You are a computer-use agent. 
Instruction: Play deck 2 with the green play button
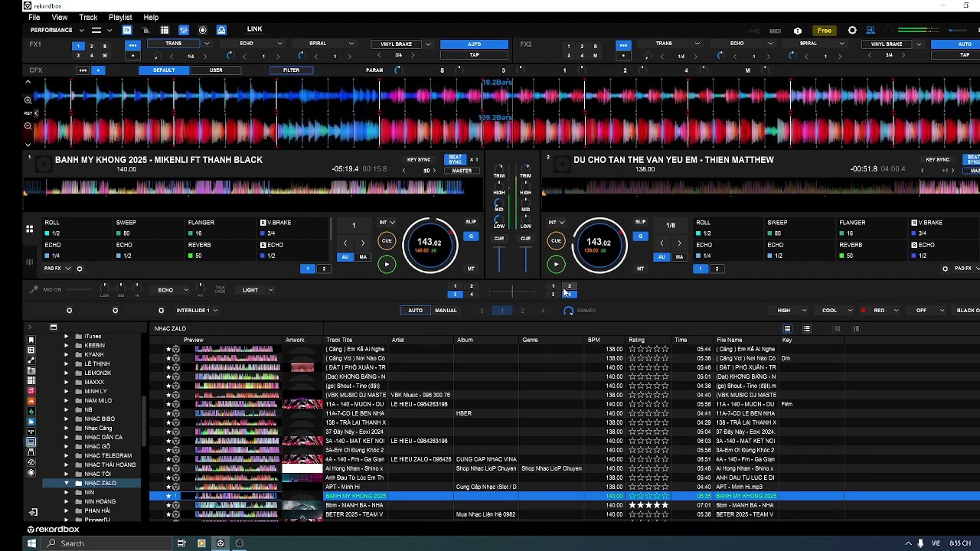tap(556, 265)
